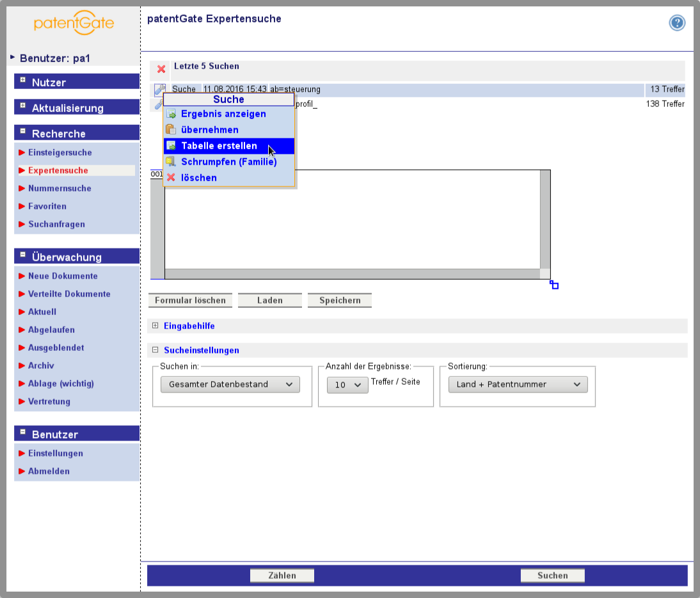Click the tool icon of the ab=steuerung search row

pyautogui.click(x=159, y=90)
